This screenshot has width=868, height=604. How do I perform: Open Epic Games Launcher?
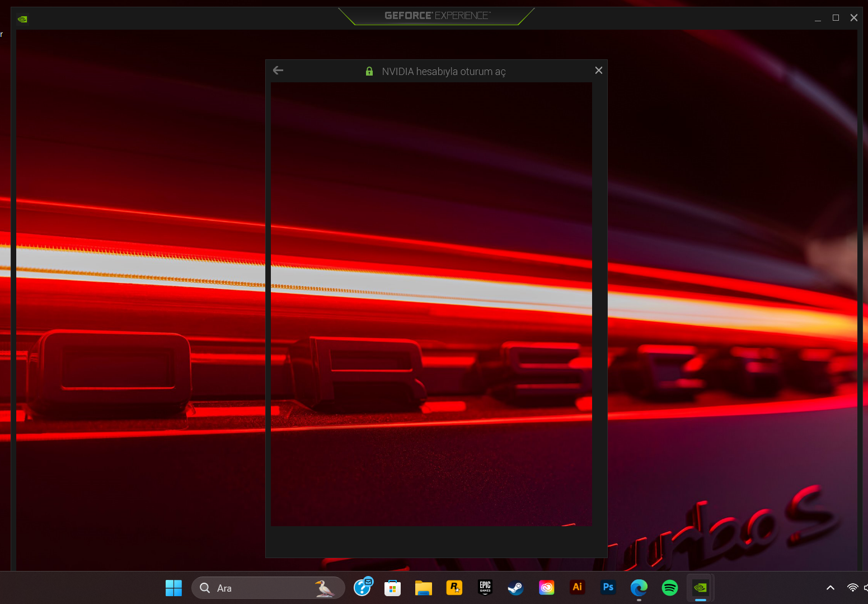(485, 588)
